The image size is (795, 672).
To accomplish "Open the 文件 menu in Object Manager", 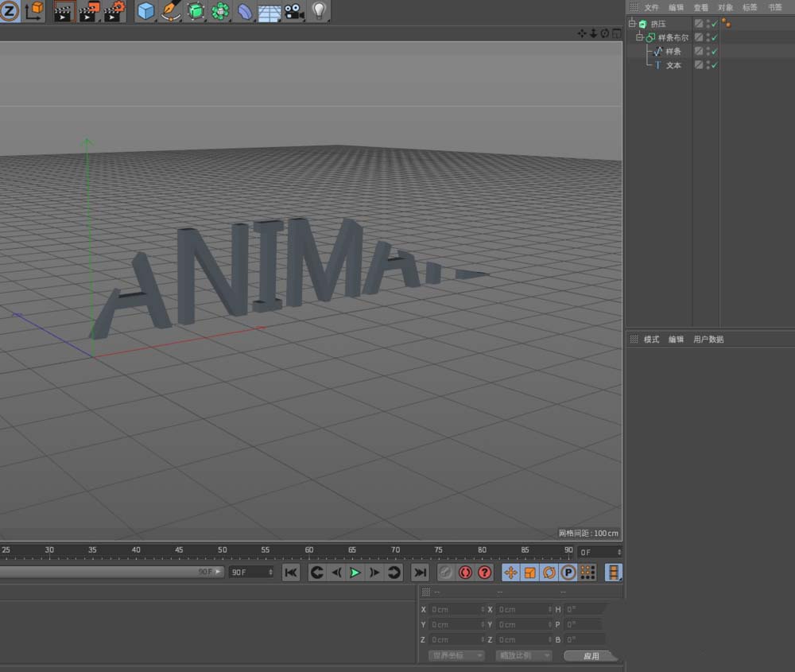I will [651, 7].
